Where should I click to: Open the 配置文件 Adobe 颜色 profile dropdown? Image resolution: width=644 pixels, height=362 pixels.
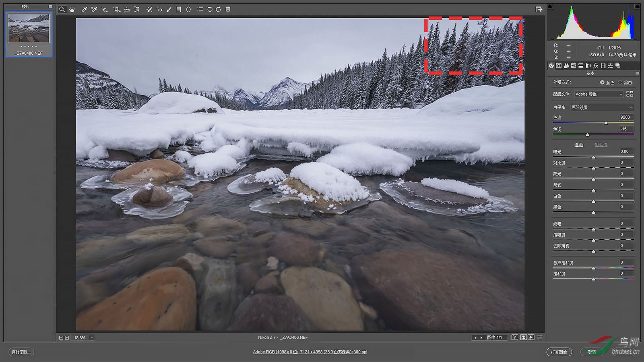[x=599, y=94]
